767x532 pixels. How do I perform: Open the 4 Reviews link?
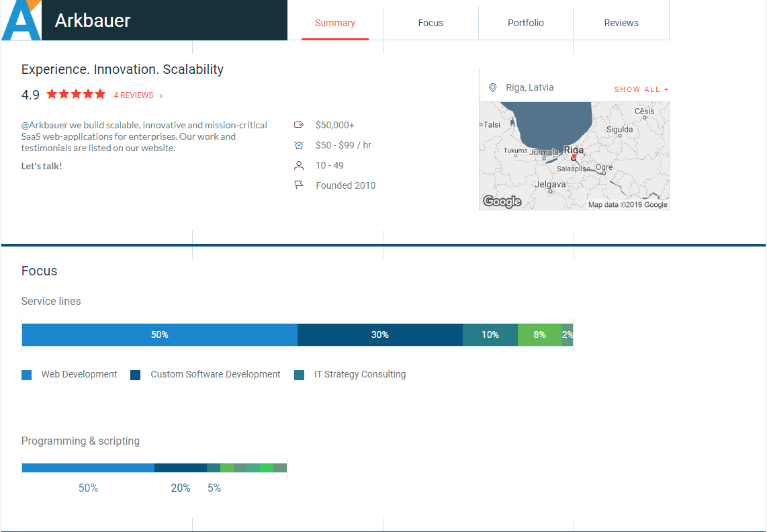click(134, 95)
